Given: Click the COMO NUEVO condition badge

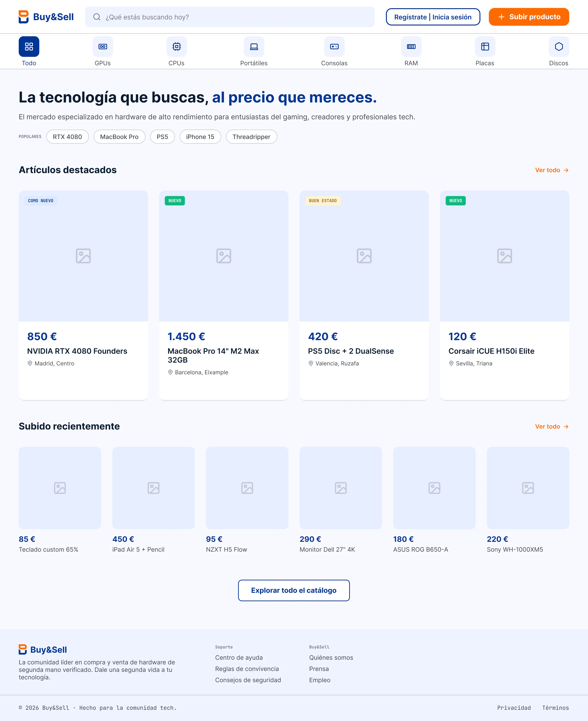Looking at the screenshot, I should (x=41, y=200).
